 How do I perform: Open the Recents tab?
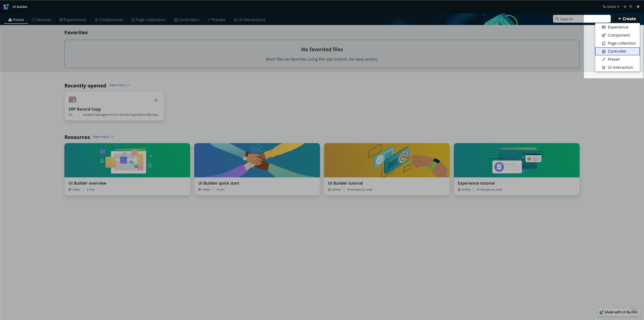41,20
